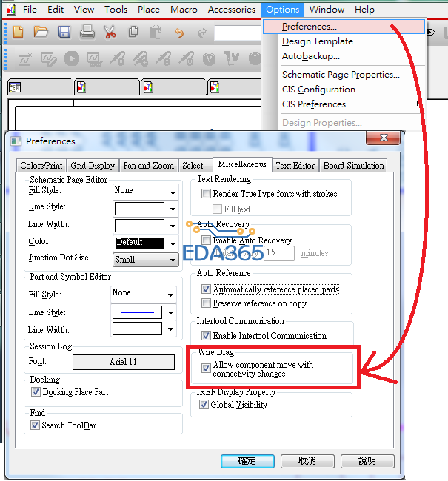Image resolution: width=448 pixels, height=481 pixels.
Task: Check Enable Auto Recovery
Action: click(x=206, y=240)
